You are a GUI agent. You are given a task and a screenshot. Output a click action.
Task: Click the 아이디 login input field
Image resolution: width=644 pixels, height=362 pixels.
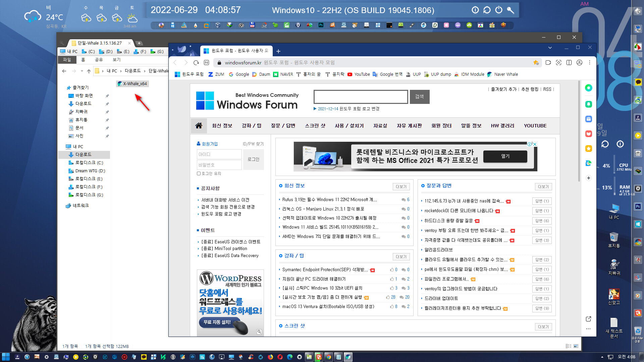coord(219,155)
